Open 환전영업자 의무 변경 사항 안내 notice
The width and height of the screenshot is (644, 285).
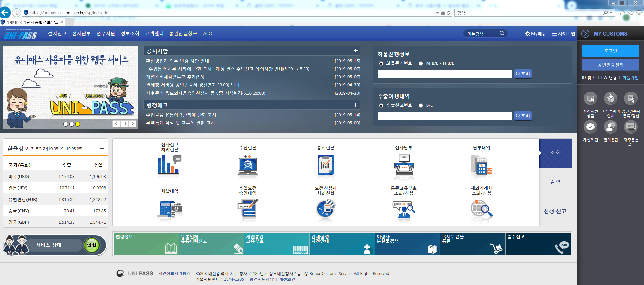[177, 61]
